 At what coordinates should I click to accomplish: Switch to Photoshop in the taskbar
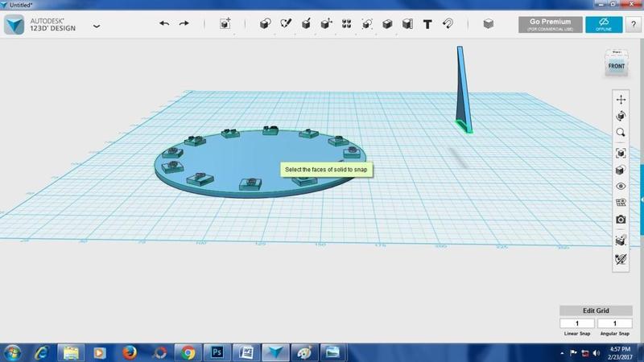click(x=217, y=353)
